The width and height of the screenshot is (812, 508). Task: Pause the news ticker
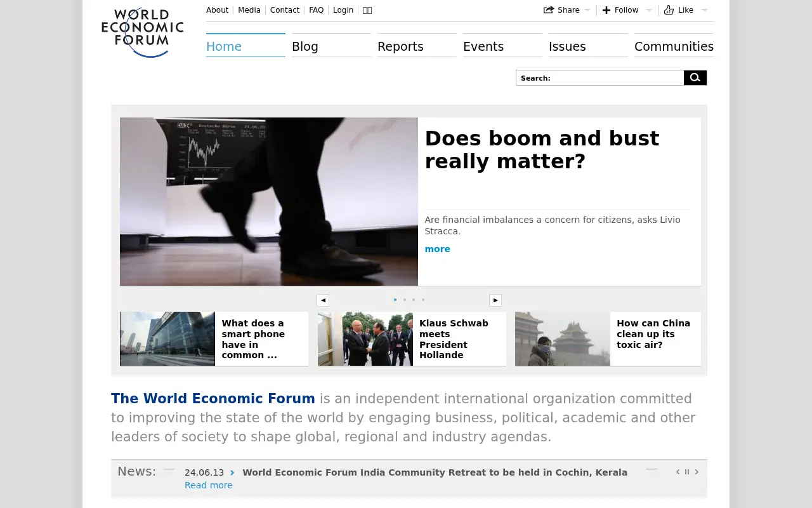click(x=687, y=472)
